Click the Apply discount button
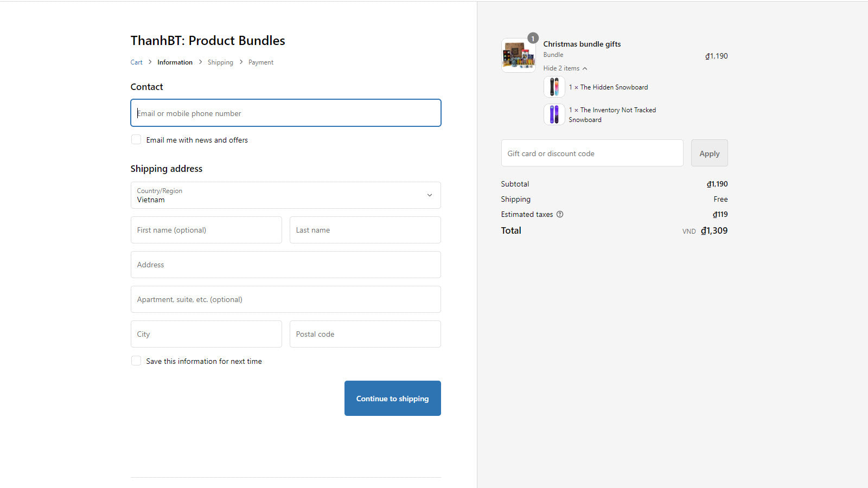 (709, 153)
